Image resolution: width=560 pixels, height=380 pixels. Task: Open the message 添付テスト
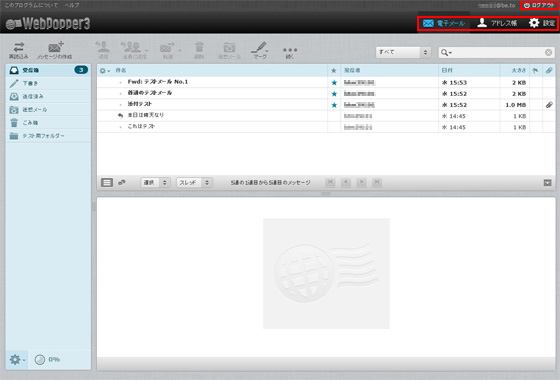tap(140, 104)
